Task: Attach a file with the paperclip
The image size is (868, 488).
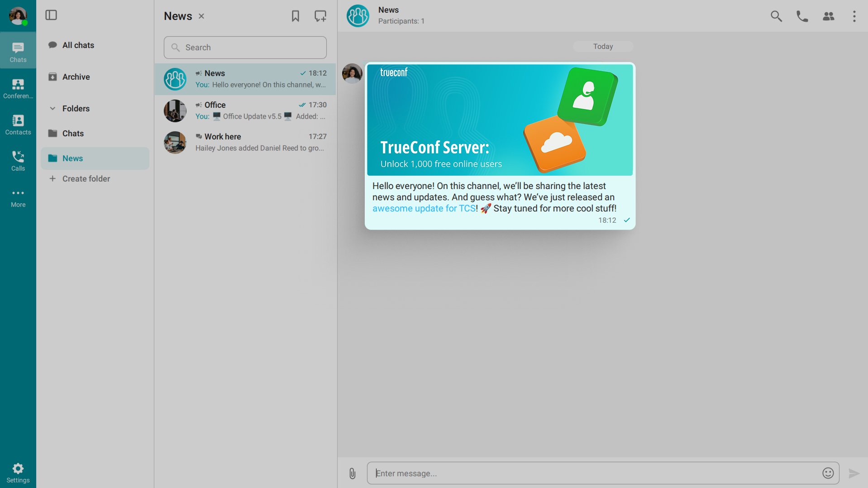Action: pos(353,474)
